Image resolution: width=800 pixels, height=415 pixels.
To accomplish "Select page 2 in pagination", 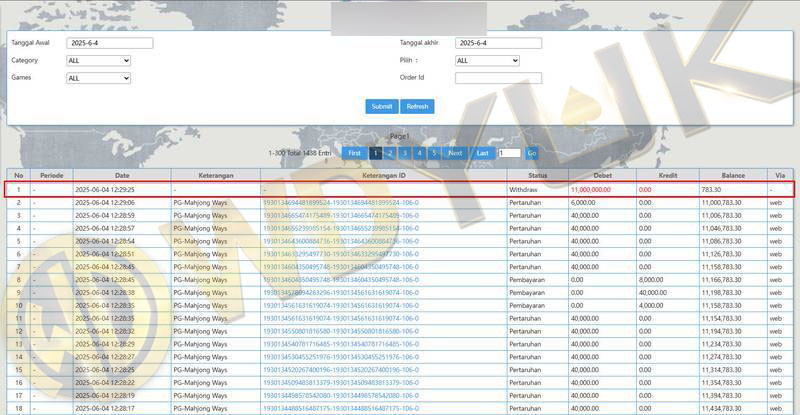I will 390,153.
